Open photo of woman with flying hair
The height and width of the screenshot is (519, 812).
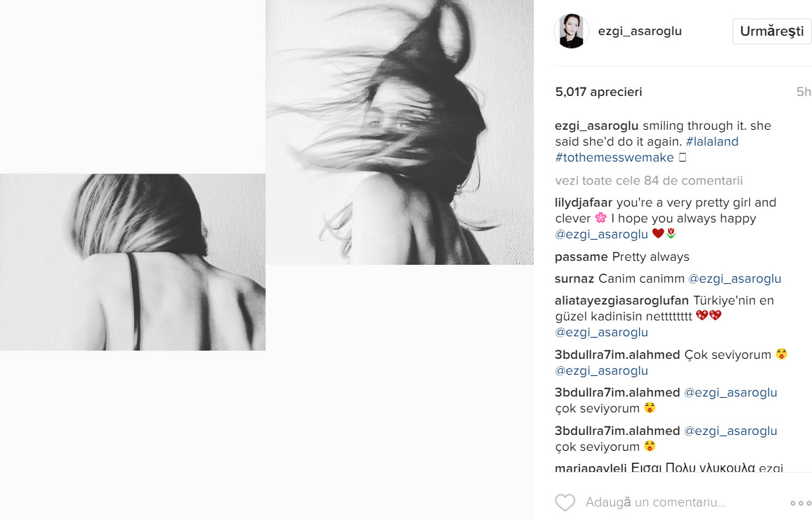(399, 132)
